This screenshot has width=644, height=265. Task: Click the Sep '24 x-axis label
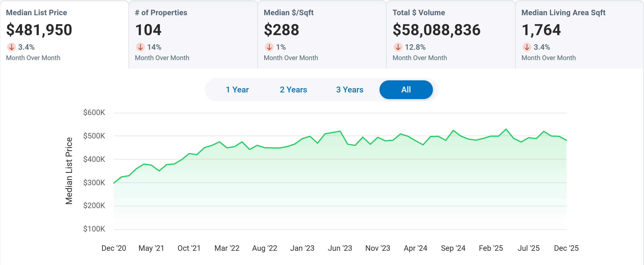tap(453, 248)
